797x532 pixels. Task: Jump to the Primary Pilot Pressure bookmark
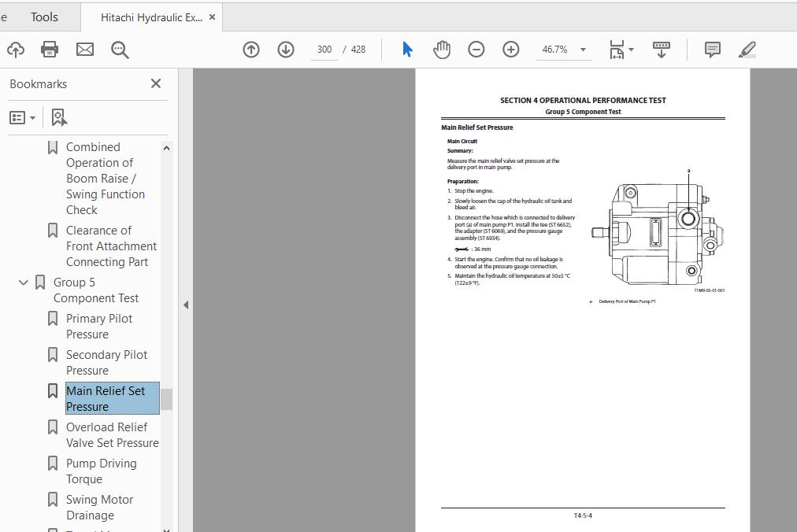(x=99, y=326)
